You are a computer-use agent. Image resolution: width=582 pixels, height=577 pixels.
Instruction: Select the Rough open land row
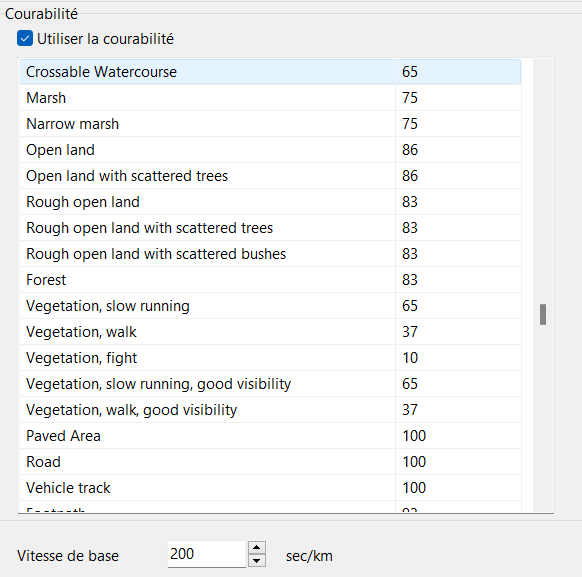coord(270,201)
